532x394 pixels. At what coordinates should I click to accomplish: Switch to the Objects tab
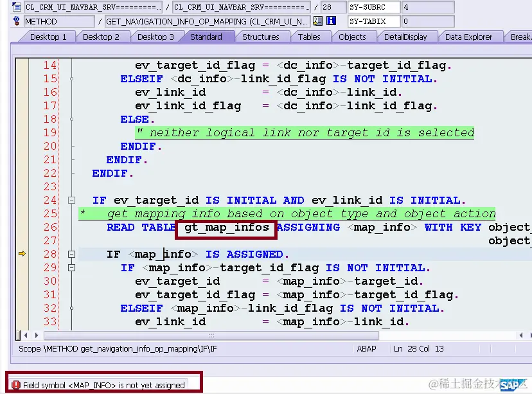pyautogui.click(x=352, y=37)
